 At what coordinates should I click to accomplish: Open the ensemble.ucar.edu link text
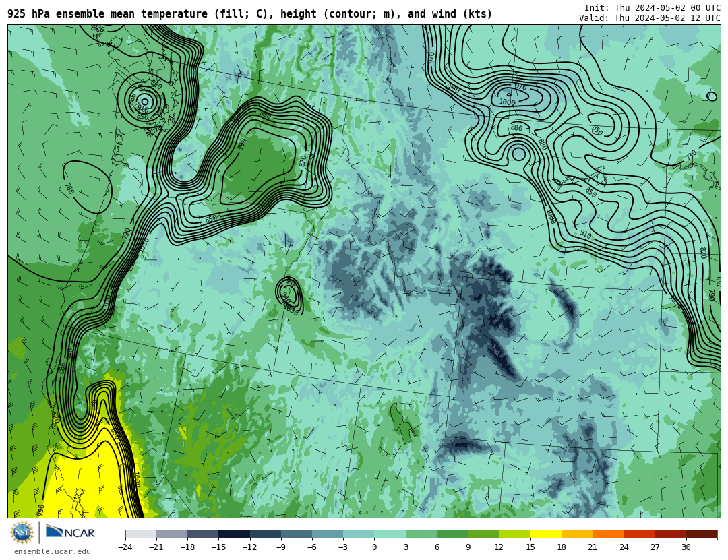click(53, 551)
